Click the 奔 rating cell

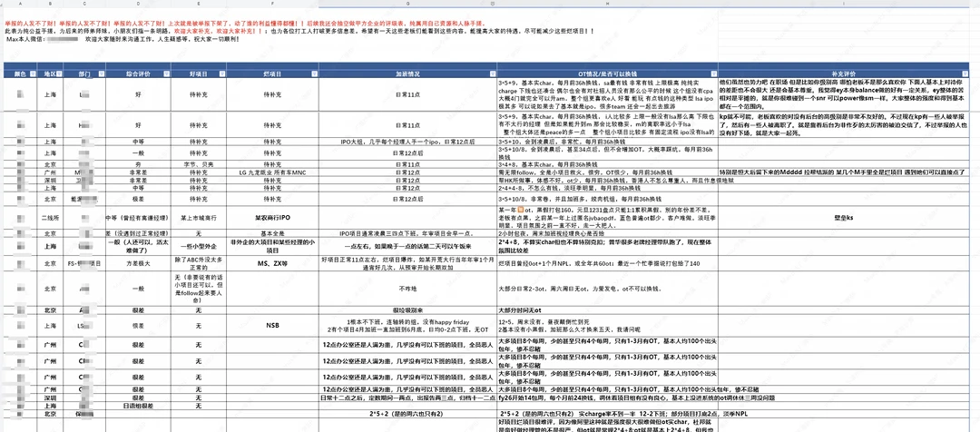138,164
